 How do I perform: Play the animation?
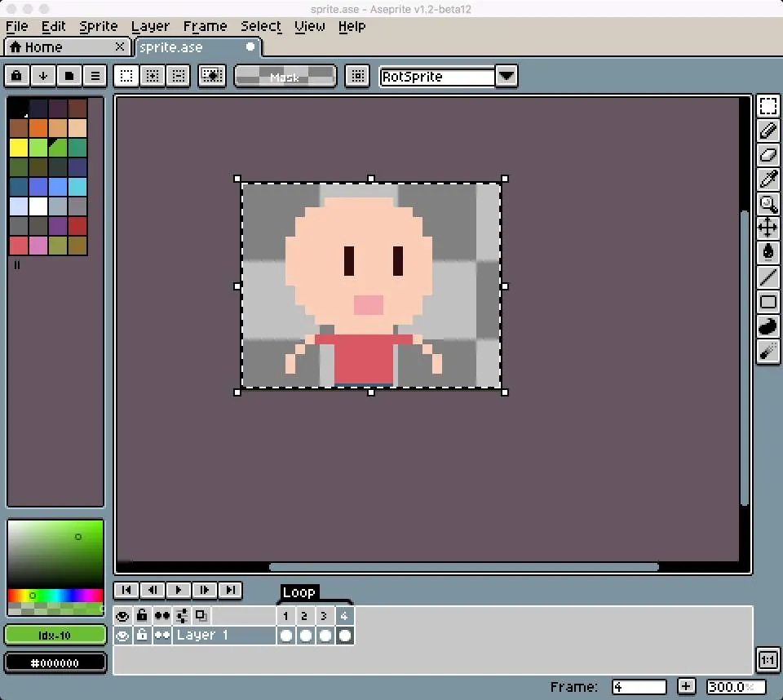[179, 590]
